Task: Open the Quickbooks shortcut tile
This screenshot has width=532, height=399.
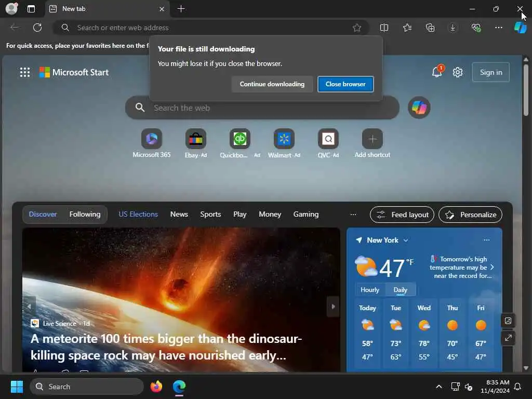Action: click(240, 143)
